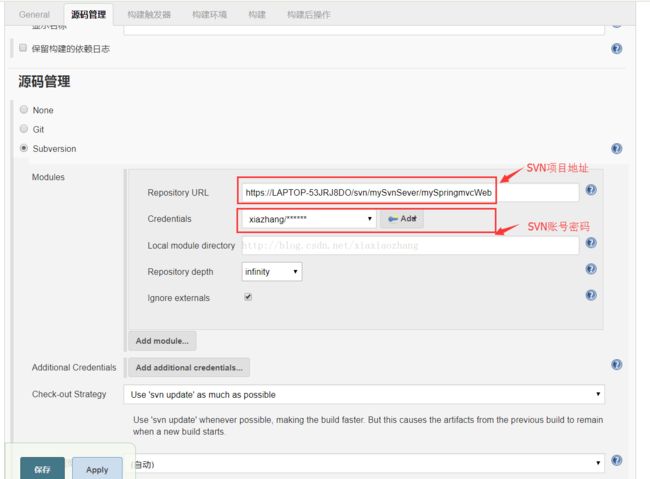Viewport: 650px width, 479px height.
Task: Switch to the General tab
Action: pos(34,15)
